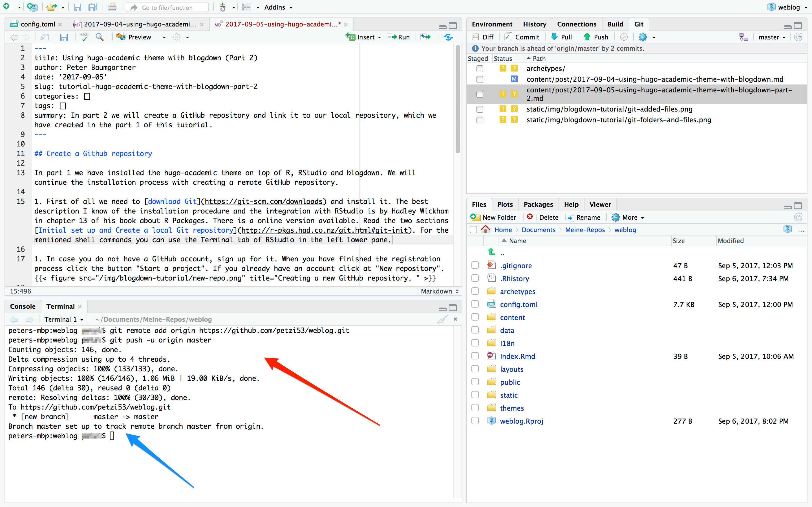Image resolution: width=812 pixels, height=507 pixels.
Task: Click the Go to file/function field
Action: 167,7
